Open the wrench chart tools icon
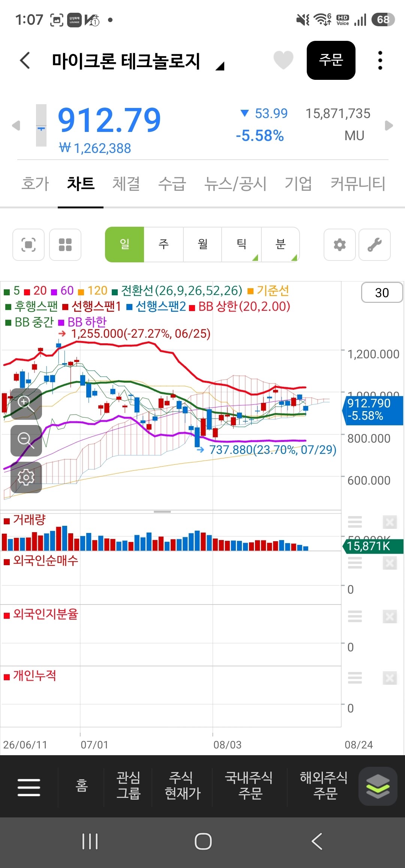Image resolution: width=405 pixels, height=868 pixels. 375,245
